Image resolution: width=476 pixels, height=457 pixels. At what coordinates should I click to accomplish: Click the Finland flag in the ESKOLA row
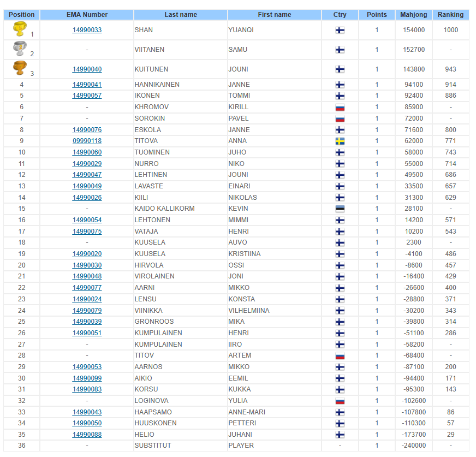tap(340, 130)
